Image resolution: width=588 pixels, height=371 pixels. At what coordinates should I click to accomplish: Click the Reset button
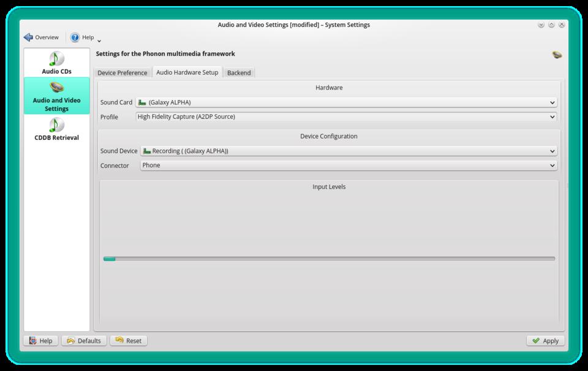[129, 340]
